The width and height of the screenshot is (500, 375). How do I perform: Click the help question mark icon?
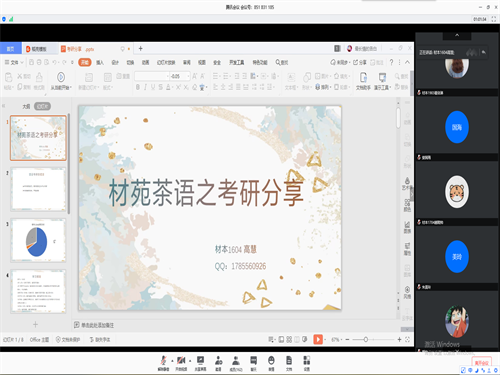tap(391, 62)
